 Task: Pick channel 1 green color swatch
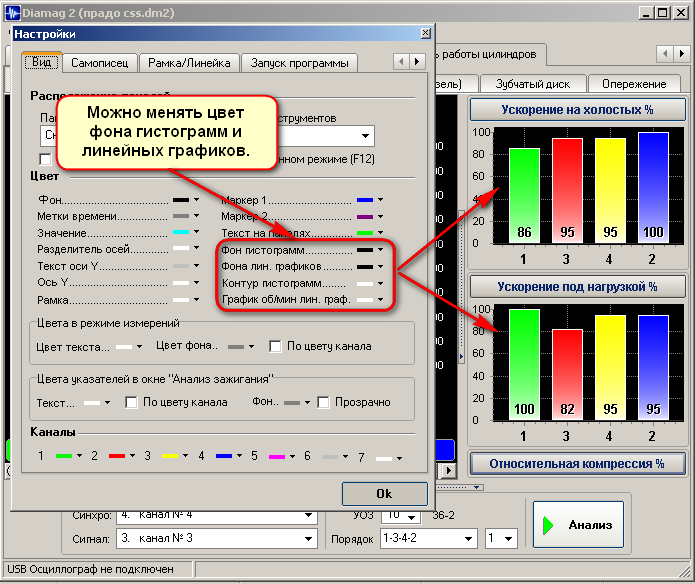64,456
